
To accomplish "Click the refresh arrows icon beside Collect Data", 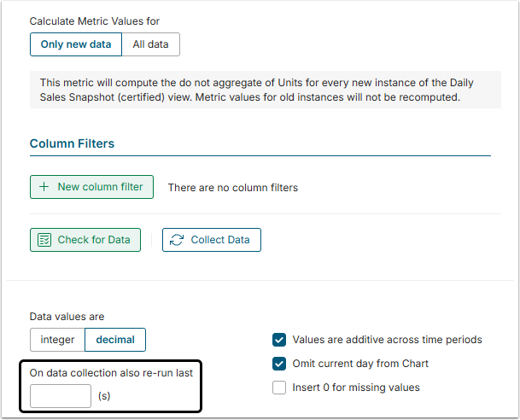I will tap(177, 240).
